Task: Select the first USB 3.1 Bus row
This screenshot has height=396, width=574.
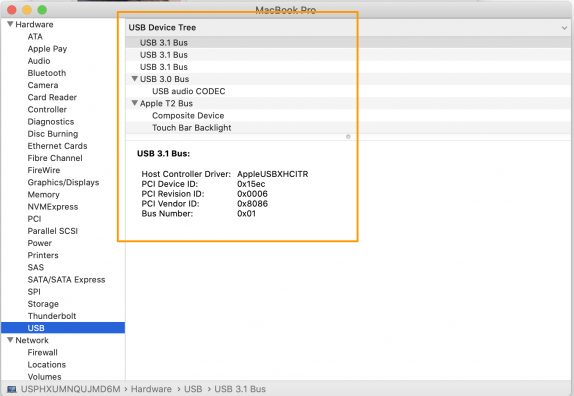Action: 349,42
